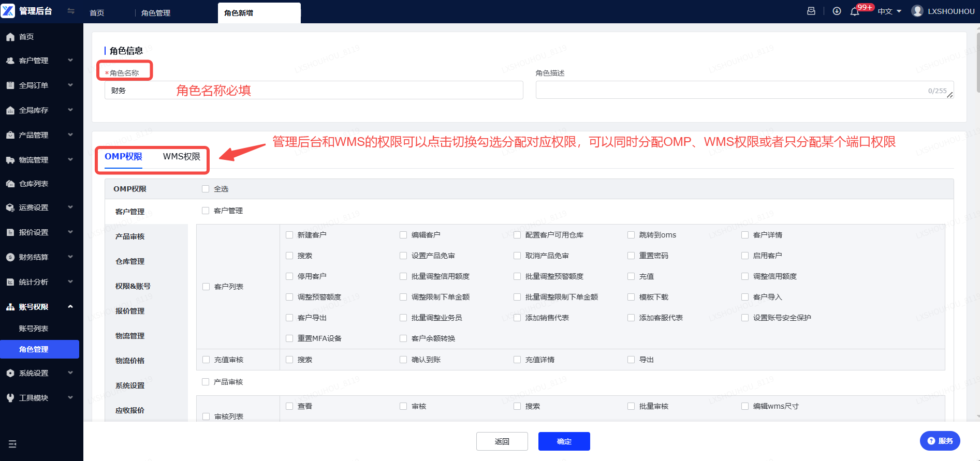The height and width of the screenshot is (461, 980).
Task: Click the menu fold icon at sidebar bottom
Action: click(x=12, y=444)
